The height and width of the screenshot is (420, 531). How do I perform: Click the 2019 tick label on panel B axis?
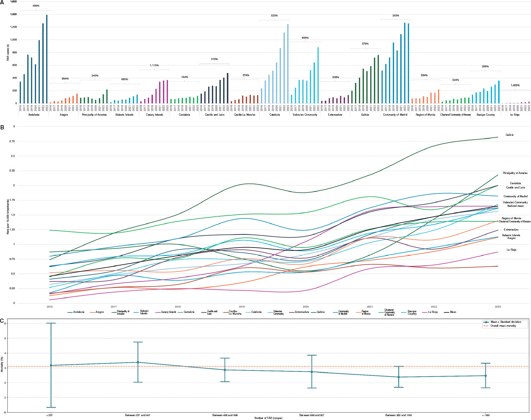pos(242,307)
